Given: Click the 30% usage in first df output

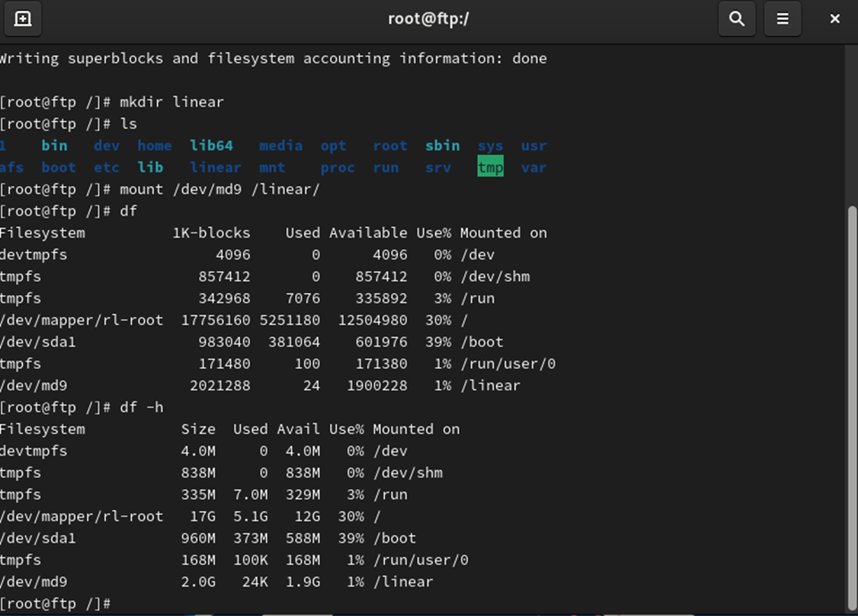Looking at the screenshot, I should pos(438,320).
